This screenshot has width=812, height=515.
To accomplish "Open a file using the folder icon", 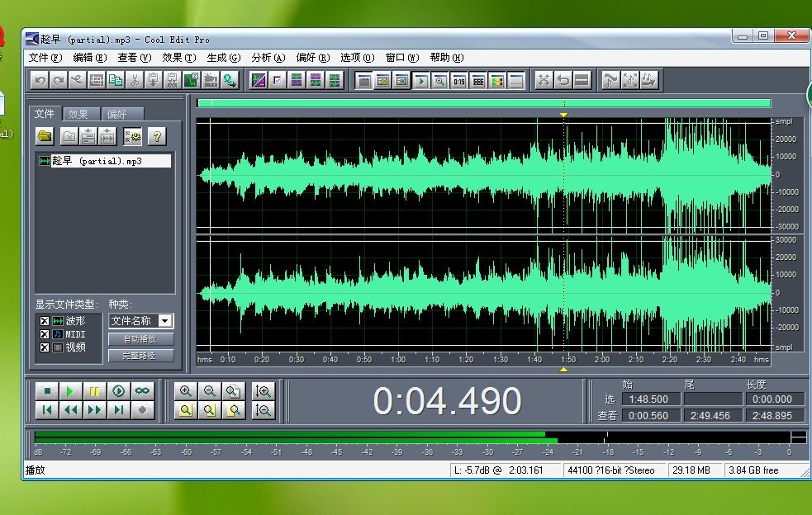I will (45, 136).
